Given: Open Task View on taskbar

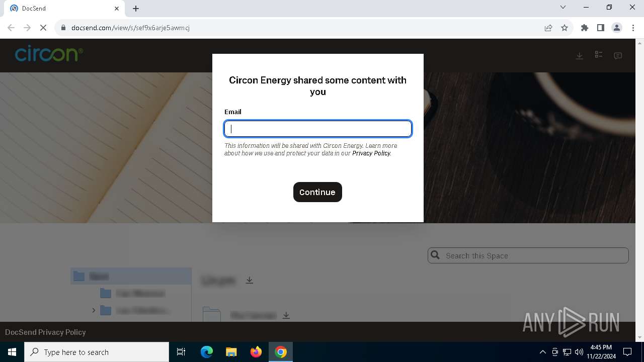Looking at the screenshot, I should click(181, 352).
